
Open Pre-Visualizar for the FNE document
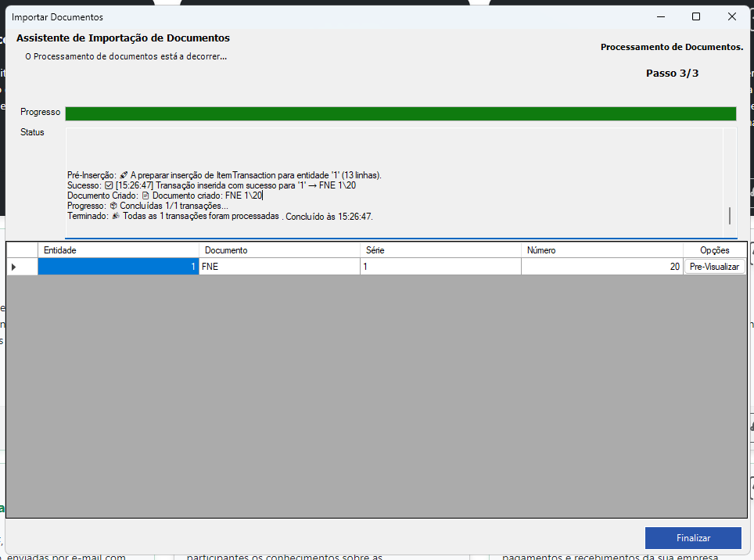714,267
